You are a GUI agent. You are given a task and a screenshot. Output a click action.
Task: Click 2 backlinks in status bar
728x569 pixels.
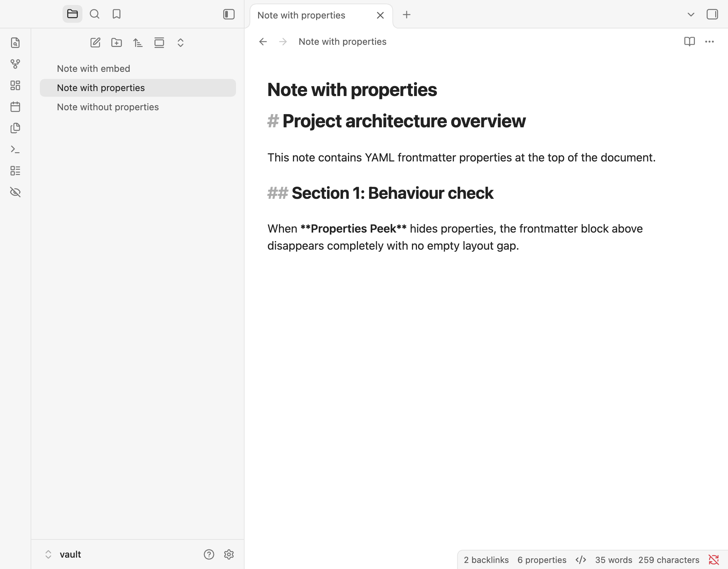click(x=486, y=560)
